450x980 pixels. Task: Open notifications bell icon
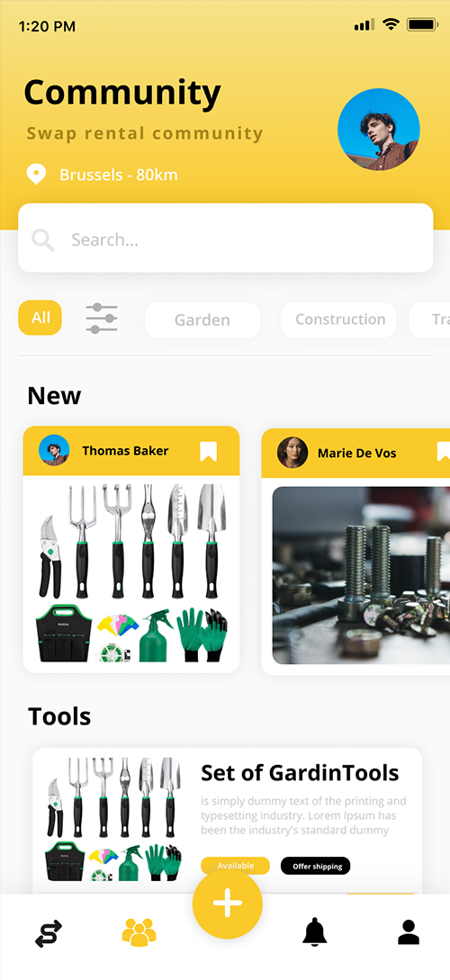click(315, 932)
